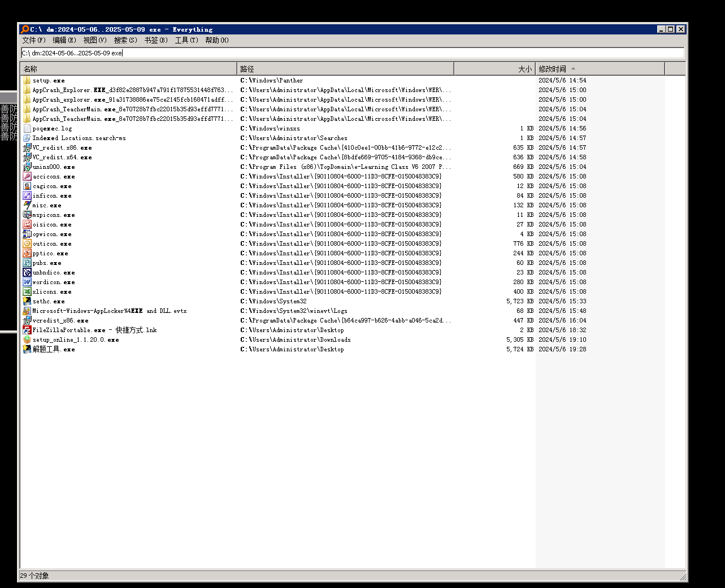Screen dimensions: 725x588
Task: Click the 776 KB size of outicon.exe
Action: click(x=523, y=244)
